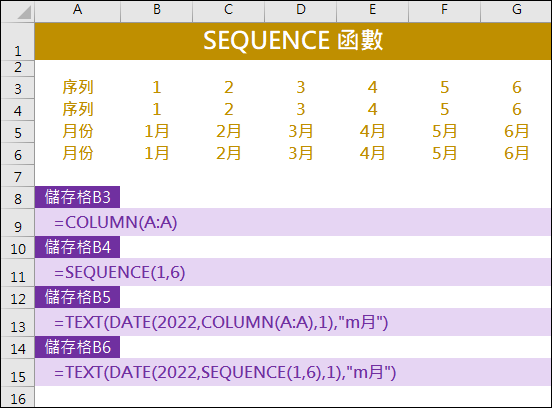Image resolution: width=552 pixels, height=408 pixels.
Task: Select row 6 header
Action: point(18,153)
